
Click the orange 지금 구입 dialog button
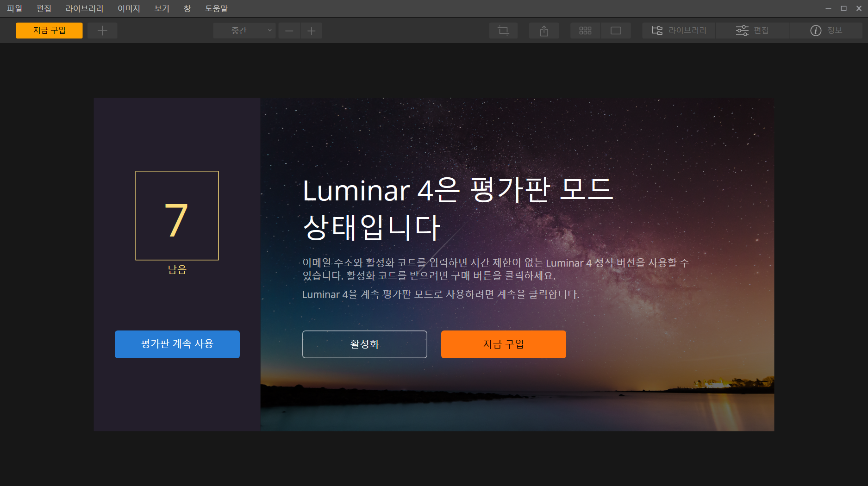[x=504, y=344]
